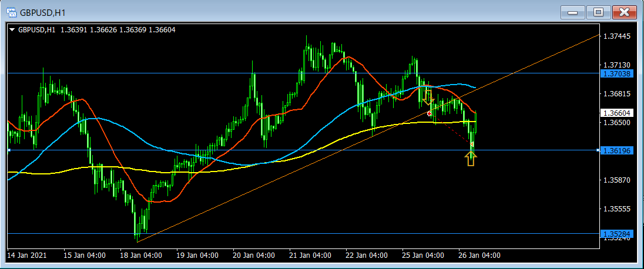Click the 15 Jan 04:00 time axis label
Viewport: 644px width, 269px height.
point(85,255)
